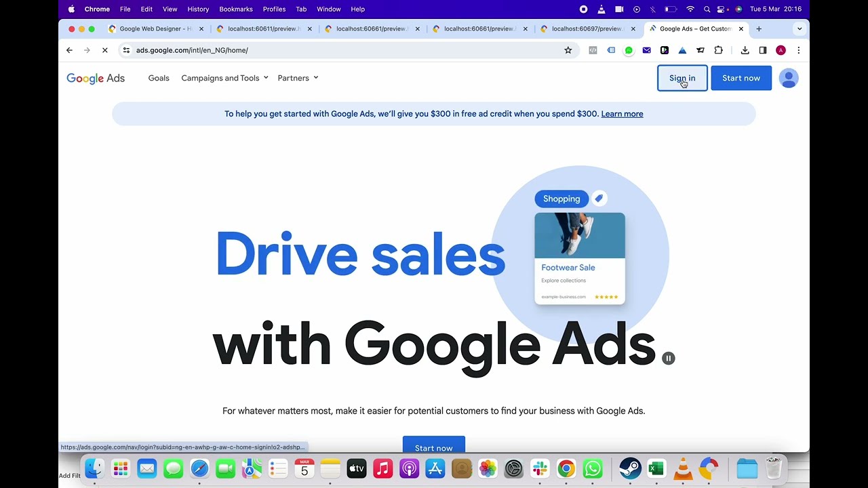Click the Sign in button
The height and width of the screenshot is (488, 868).
[682, 78]
